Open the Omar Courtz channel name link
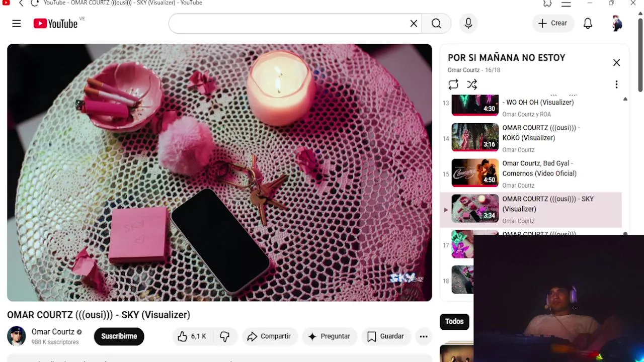 (53, 332)
